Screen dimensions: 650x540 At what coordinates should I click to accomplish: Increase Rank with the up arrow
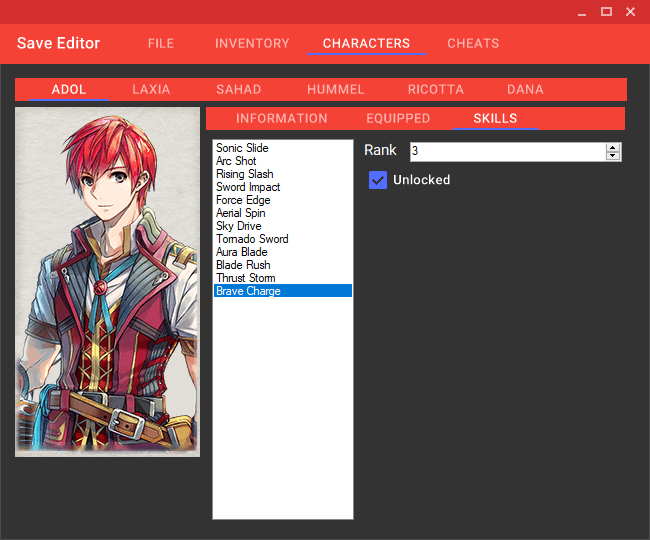point(613,148)
